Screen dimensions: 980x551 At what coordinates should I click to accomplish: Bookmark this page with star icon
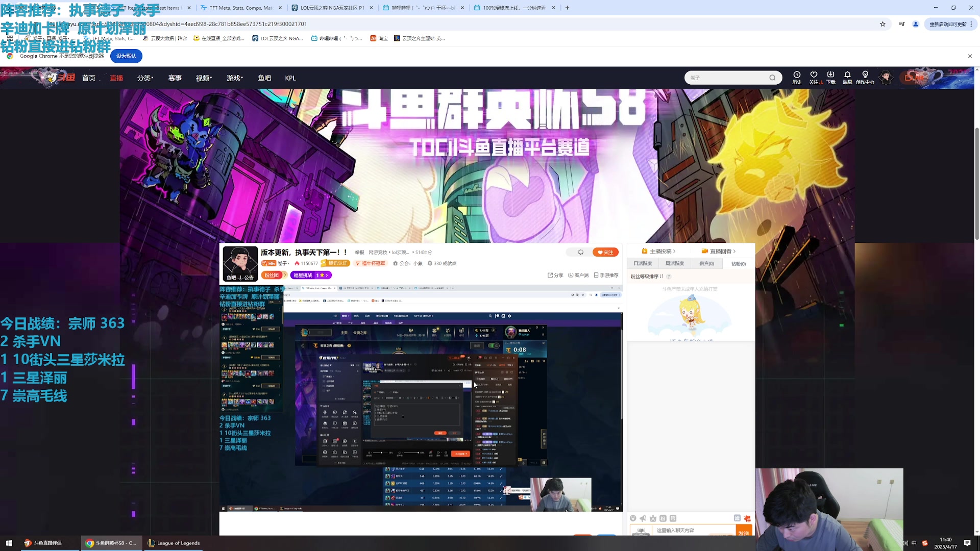pos(883,24)
